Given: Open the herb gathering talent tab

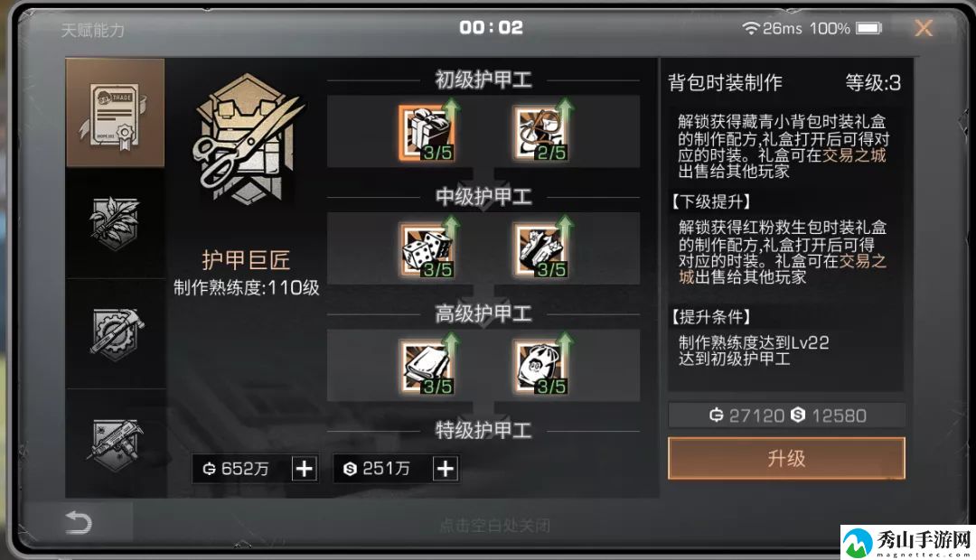Looking at the screenshot, I should (x=115, y=223).
